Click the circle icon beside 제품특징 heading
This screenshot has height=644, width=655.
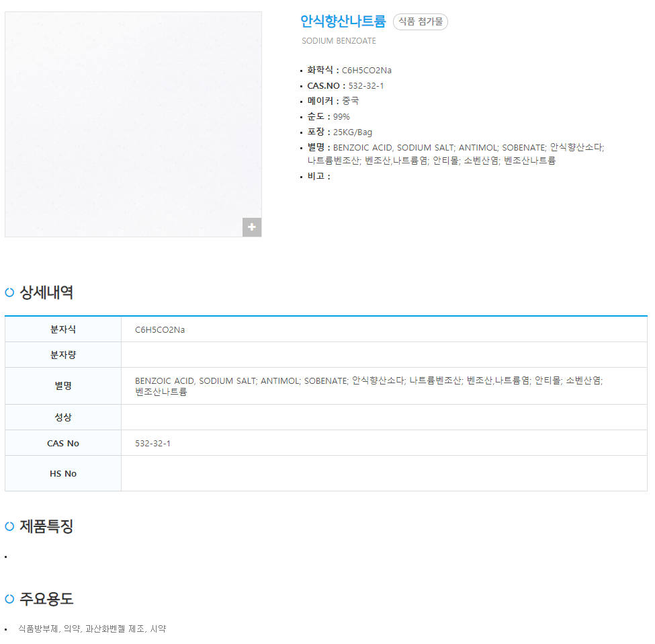[9, 526]
